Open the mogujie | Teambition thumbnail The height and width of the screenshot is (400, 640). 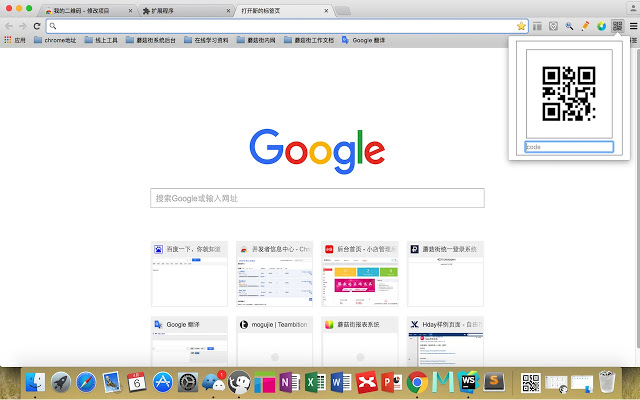pos(274,342)
